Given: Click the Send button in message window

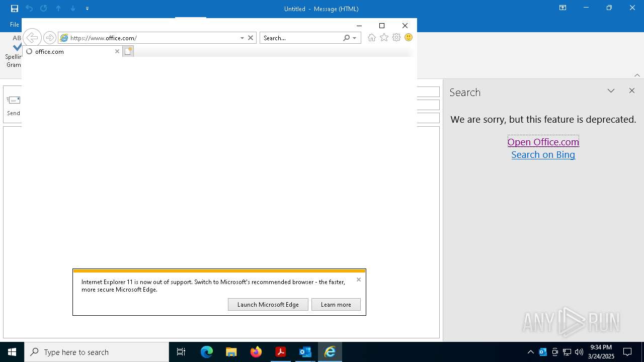Looking at the screenshot, I should pos(14,105).
